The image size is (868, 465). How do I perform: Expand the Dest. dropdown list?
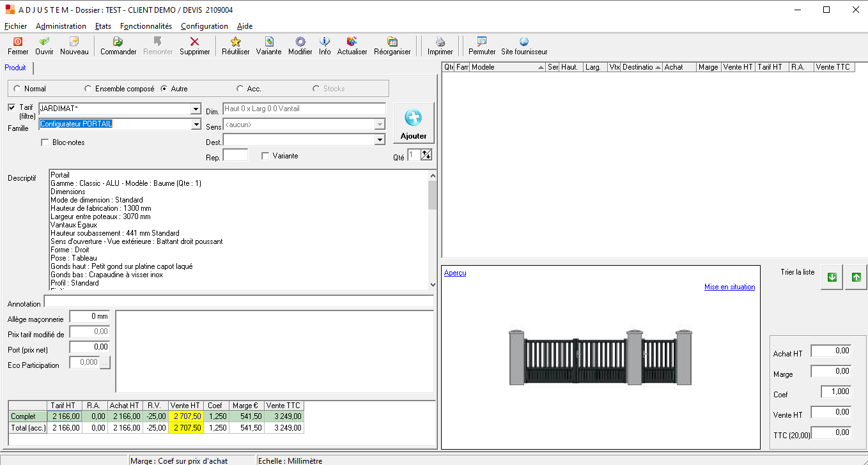(380, 140)
